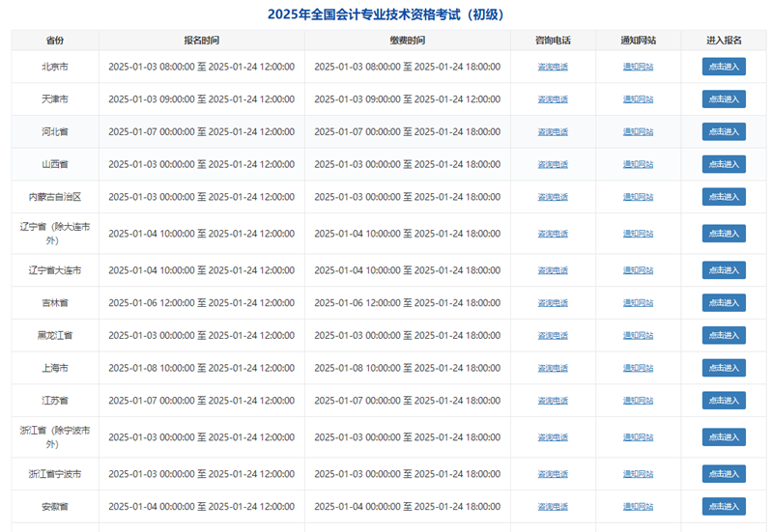Image resolution: width=773 pixels, height=532 pixels.
Task: Select the 浙江省宁波市 province cell
Action: [x=55, y=473]
